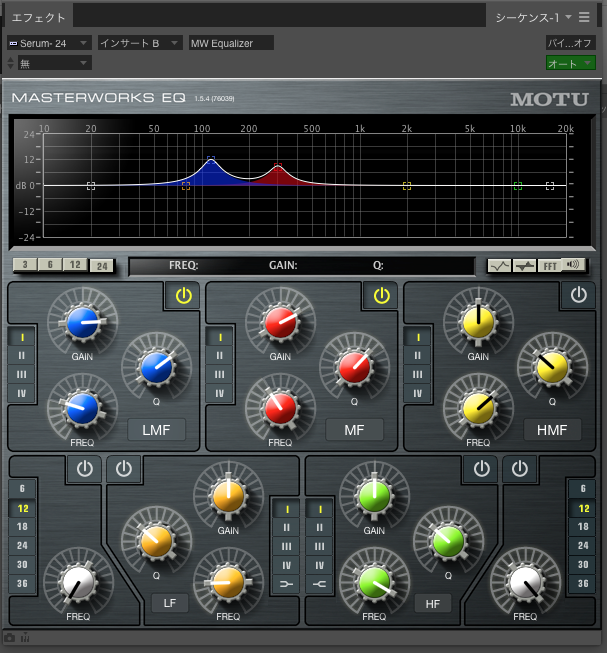
Task: Select the low shelf shape for LF band
Action: pyautogui.click(x=286, y=584)
